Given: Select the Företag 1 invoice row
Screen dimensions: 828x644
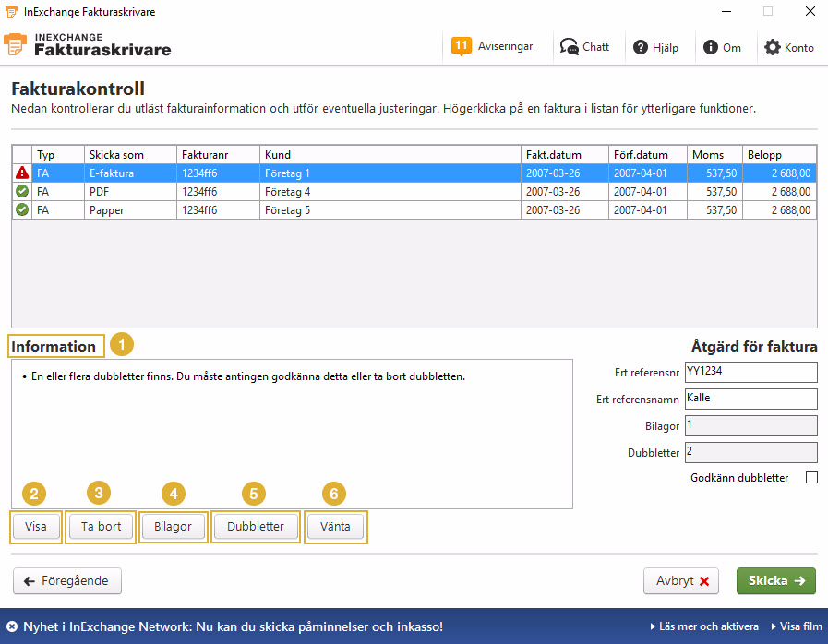Looking at the screenshot, I should pyautogui.click(x=414, y=173).
